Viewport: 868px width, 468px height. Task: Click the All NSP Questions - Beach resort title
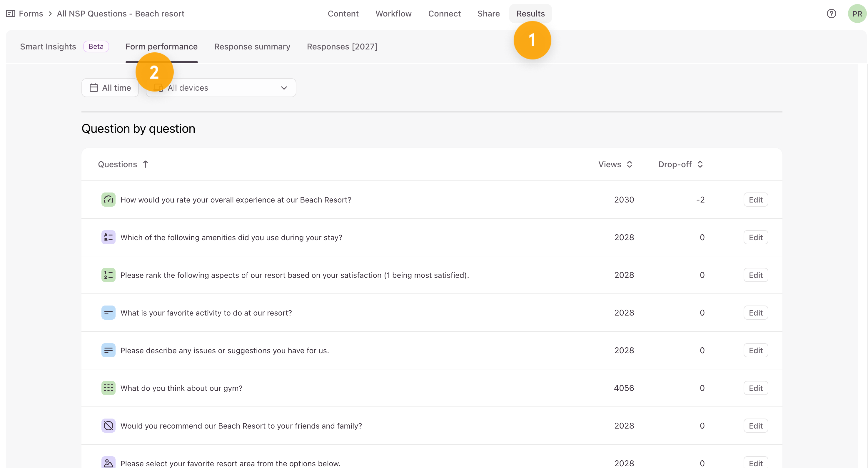pyautogui.click(x=121, y=14)
